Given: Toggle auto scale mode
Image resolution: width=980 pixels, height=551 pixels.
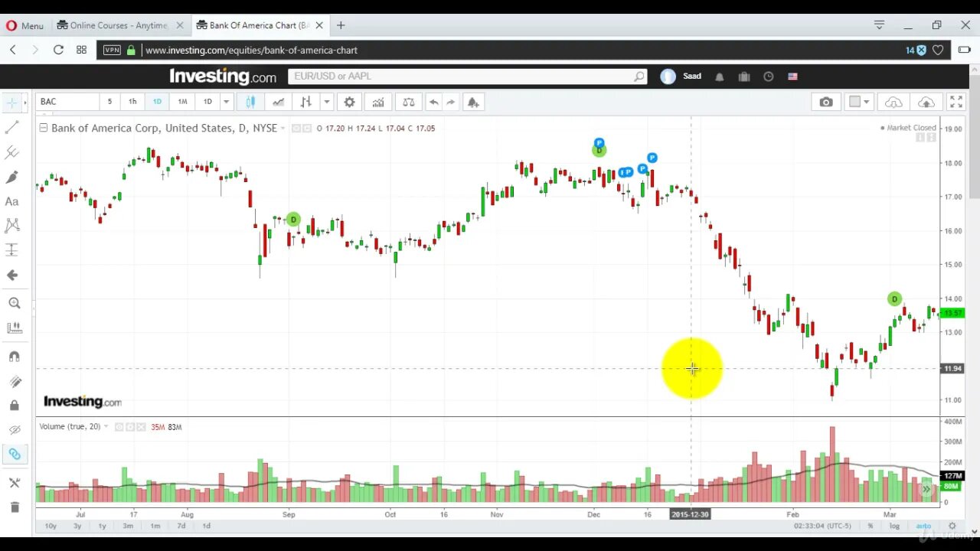Looking at the screenshot, I should click(923, 526).
